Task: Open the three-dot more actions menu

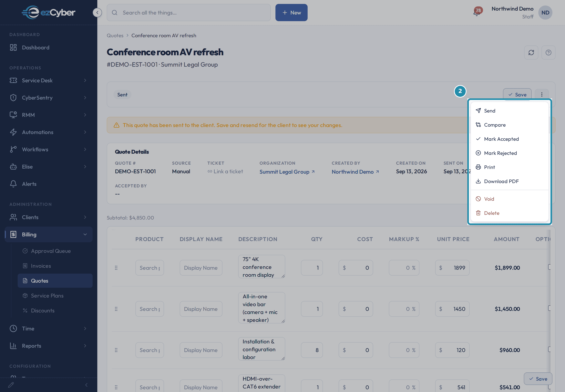Action: [x=542, y=94]
